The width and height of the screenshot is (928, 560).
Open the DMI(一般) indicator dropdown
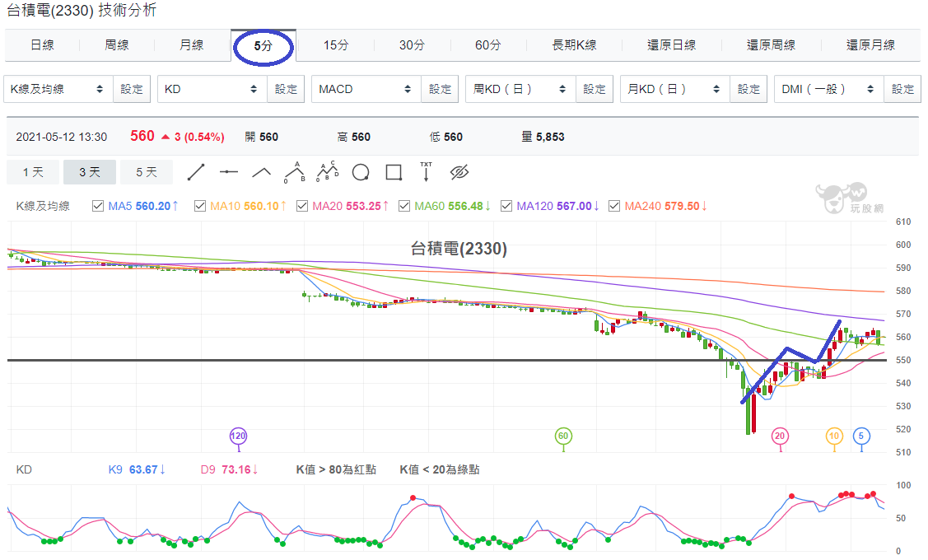click(829, 90)
